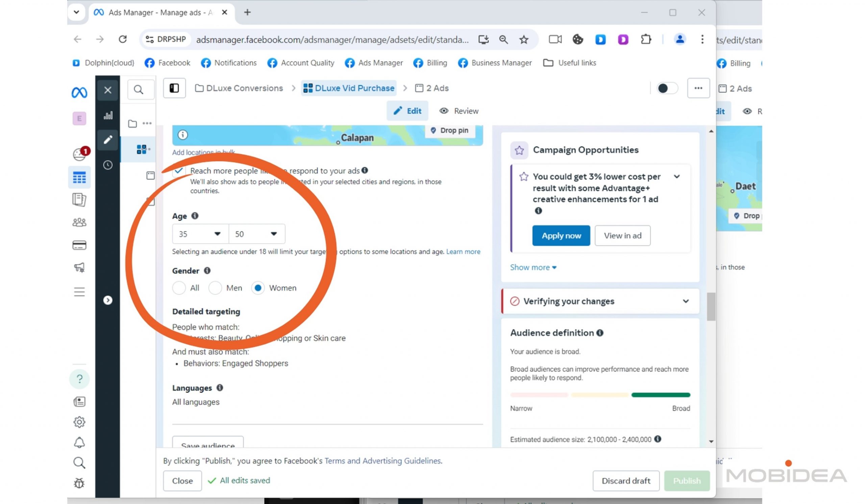Click the audience breadth meter bar
Image resolution: width=865 pixels, height=504 pixels.
[x=600, y=395]
